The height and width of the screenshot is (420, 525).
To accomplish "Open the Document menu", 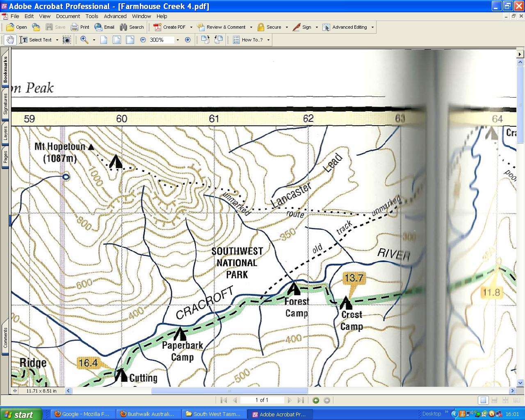I will (x=68, y=16).
